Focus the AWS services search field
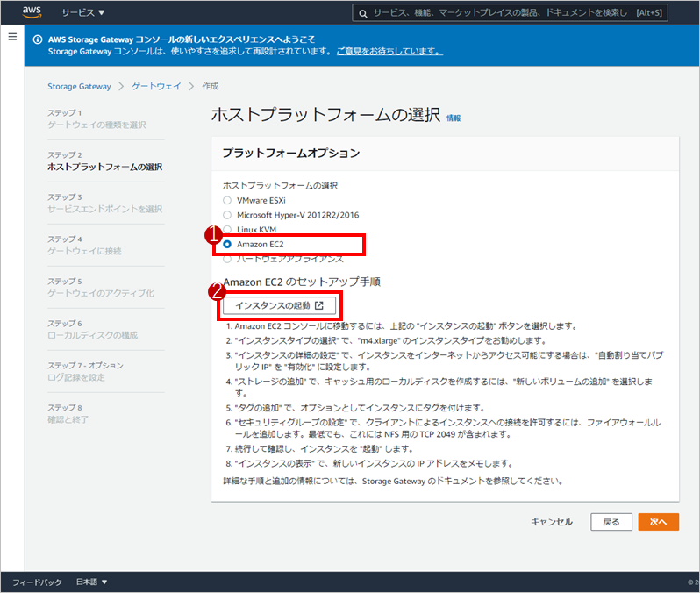700x593 pixels. click(x=511, y=13)
